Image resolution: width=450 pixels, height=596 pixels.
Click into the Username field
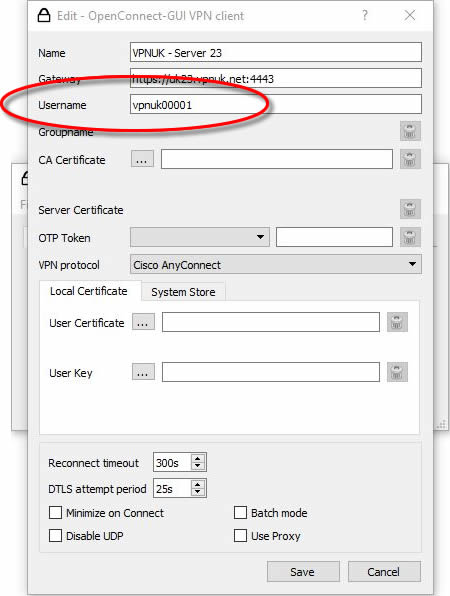tap(276, 105)
